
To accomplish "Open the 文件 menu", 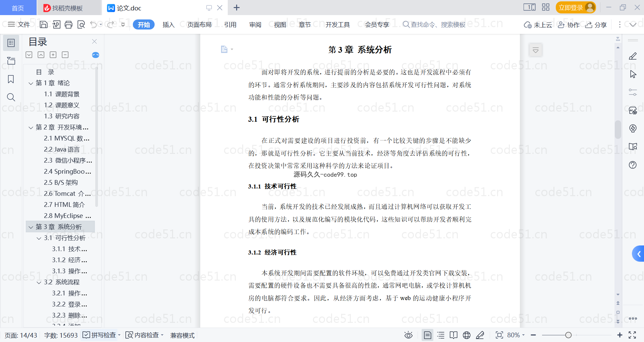I will click(19, 24).
